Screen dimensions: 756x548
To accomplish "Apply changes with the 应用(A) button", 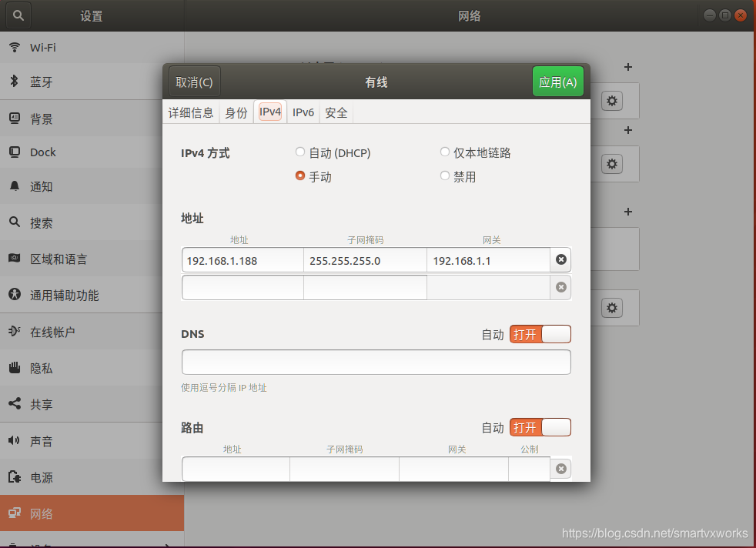I will [x=557, y=81].
